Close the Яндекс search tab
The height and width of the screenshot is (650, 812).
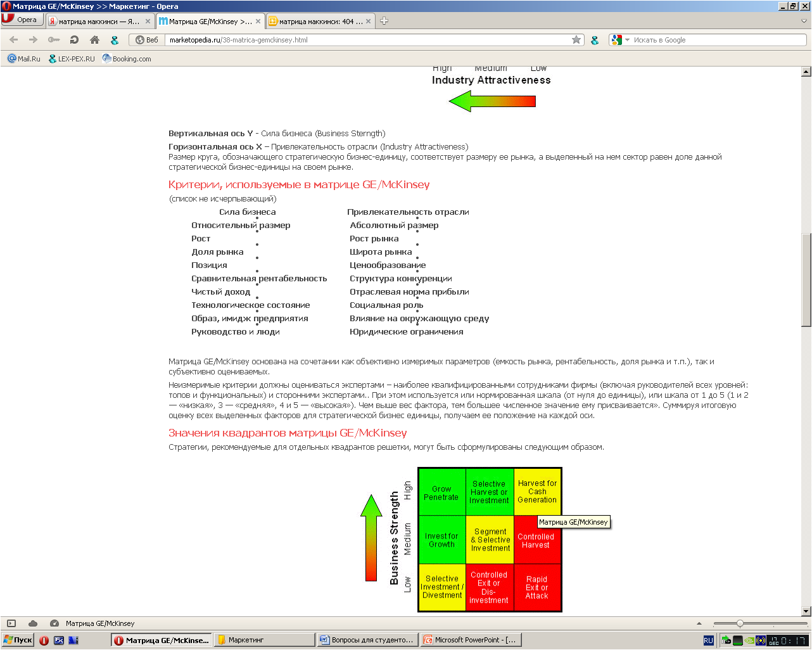[x=148, y=21]
